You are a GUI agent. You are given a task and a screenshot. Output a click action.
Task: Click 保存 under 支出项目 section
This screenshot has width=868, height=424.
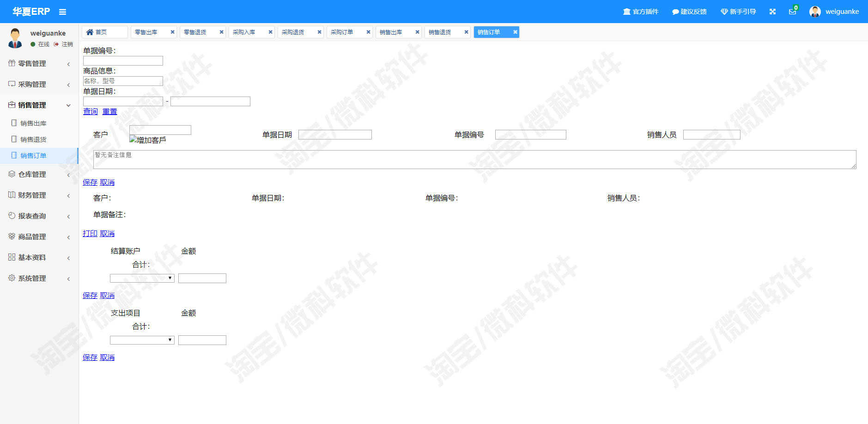coord(90,357)
